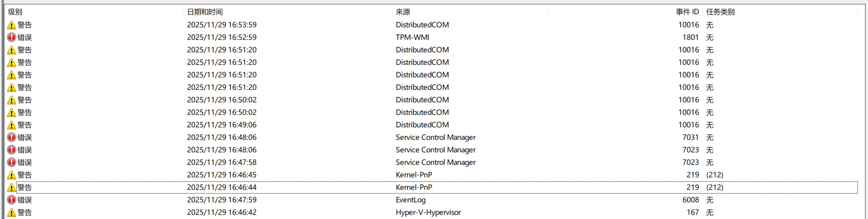Click Kernel-PnP in the 16:46:45 row
Viewport: 868px width, 219px height.
pos(414,175)
